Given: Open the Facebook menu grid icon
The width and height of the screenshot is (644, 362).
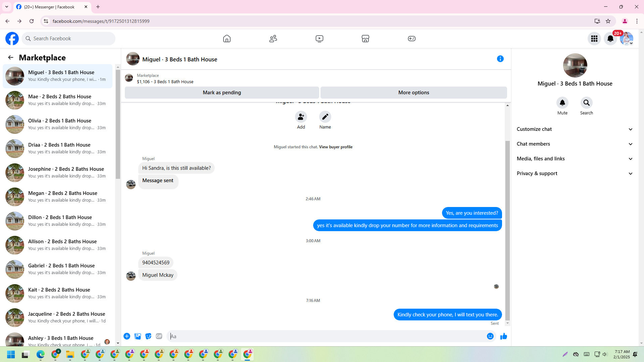Looking at the screenshot, I should pyautogui.click(x=594, y=39).
